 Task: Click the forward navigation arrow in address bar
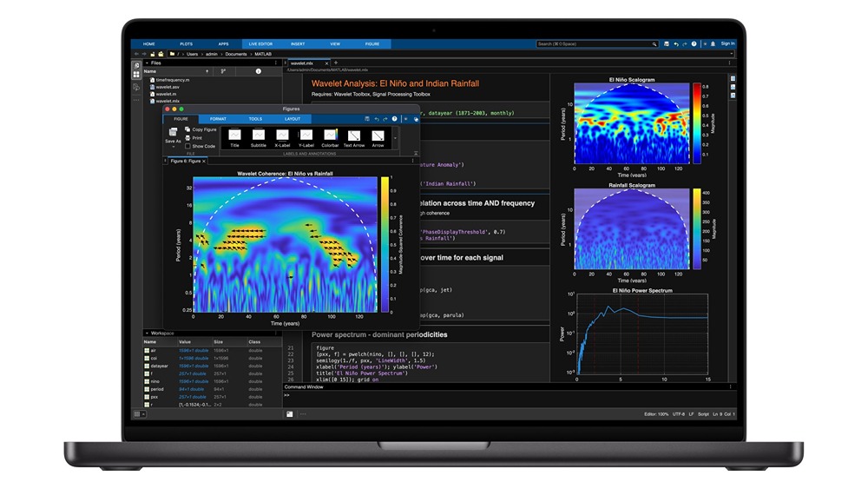[144, 54]
